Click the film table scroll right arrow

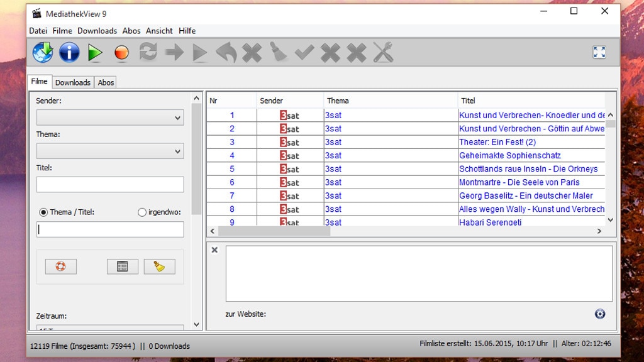[x=599, y=231]
